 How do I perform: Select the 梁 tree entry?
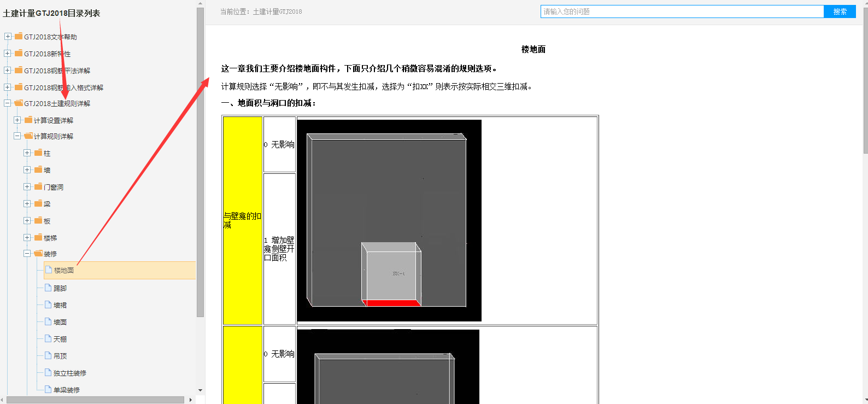(x=47, y=204)
